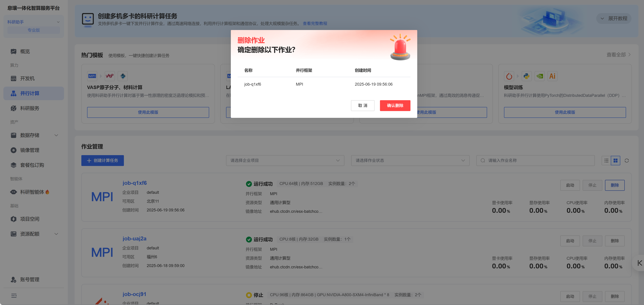The height and width of the screenshot is (305, 644).
Task: Click 2025-06-19 09:56:06 cell in dialog
Action: coord(374,84)
